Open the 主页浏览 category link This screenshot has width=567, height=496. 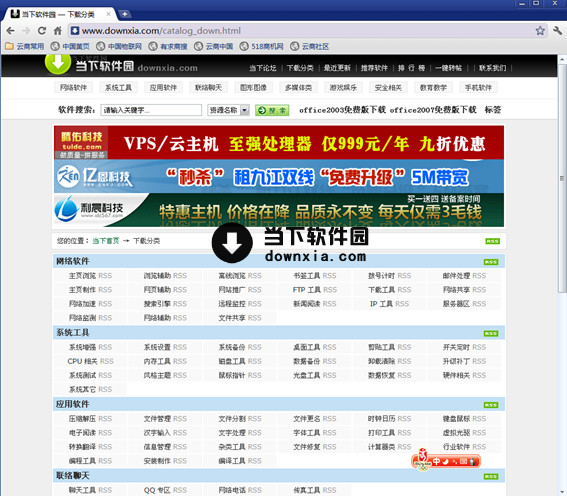click(x=82, y=276)
